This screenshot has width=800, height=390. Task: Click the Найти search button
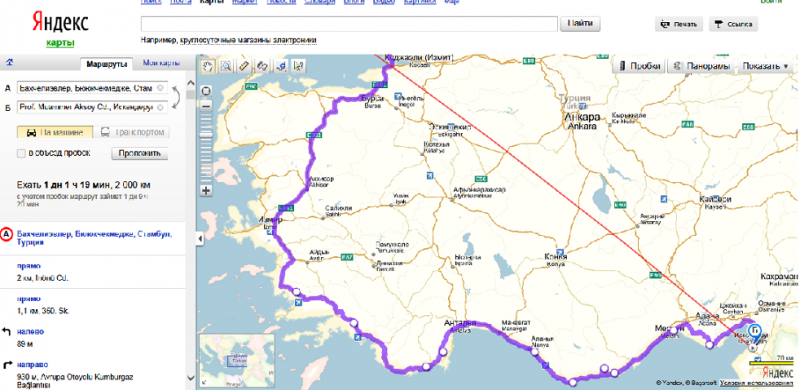tap(580, 23)
